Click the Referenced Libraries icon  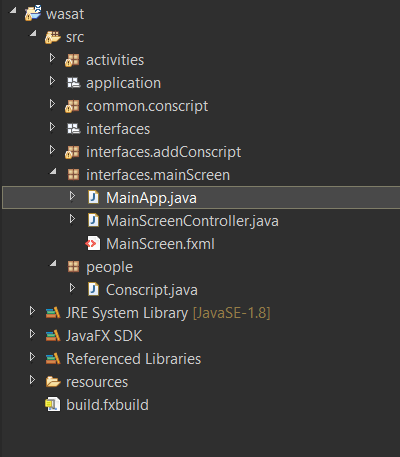click(x=53, y=359)
